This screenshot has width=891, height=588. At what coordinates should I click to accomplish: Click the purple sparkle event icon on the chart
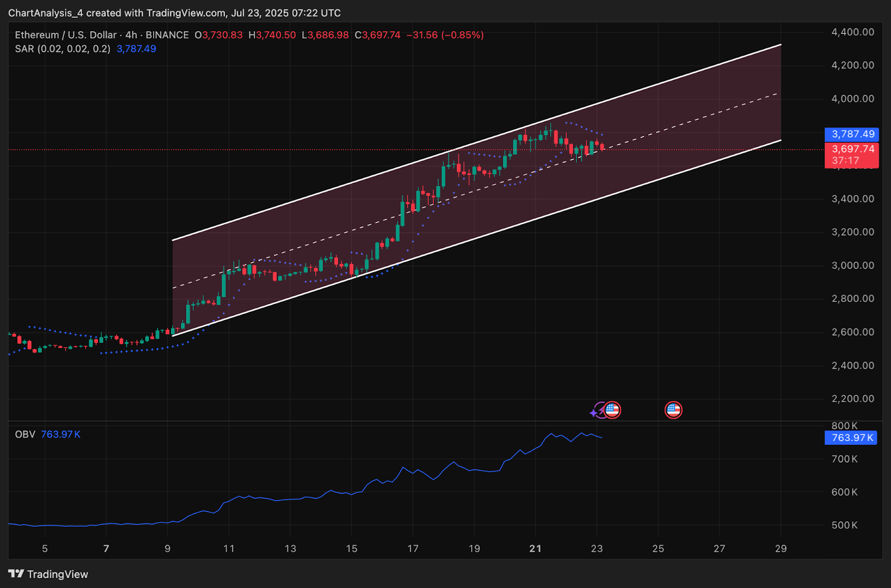point(596,411)
